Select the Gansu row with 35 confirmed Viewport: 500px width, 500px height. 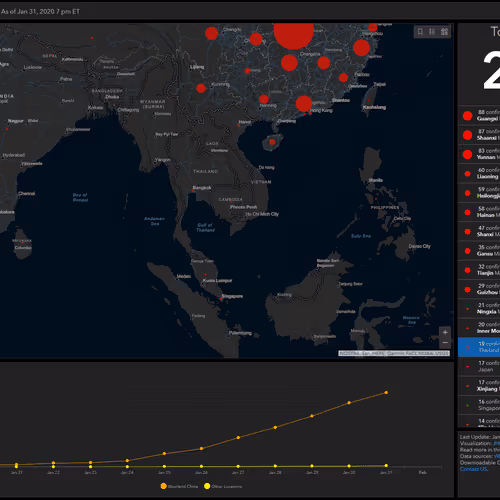pyautogui.click(x=479, y=251)
